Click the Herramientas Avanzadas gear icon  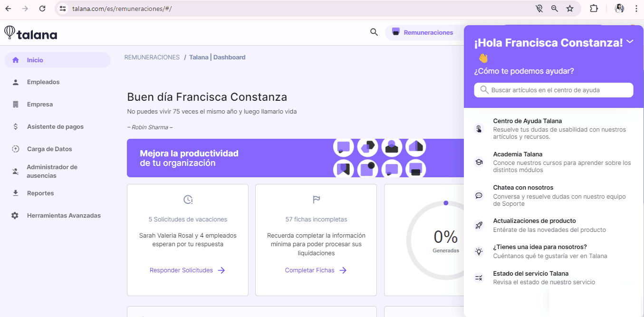tap(15, 216)
